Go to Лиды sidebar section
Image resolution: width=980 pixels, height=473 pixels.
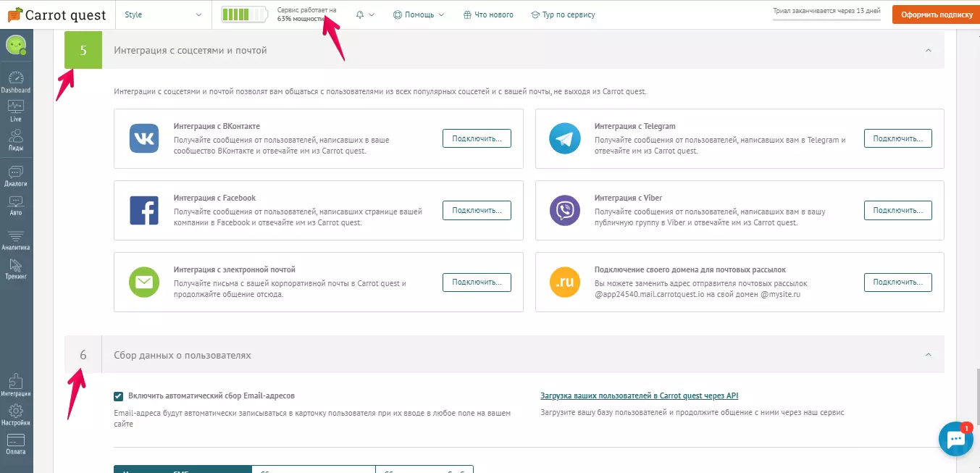pos(16,140)
